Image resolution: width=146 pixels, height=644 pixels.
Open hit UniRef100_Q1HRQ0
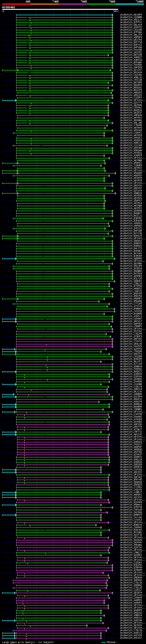click(x=131, y=379)
